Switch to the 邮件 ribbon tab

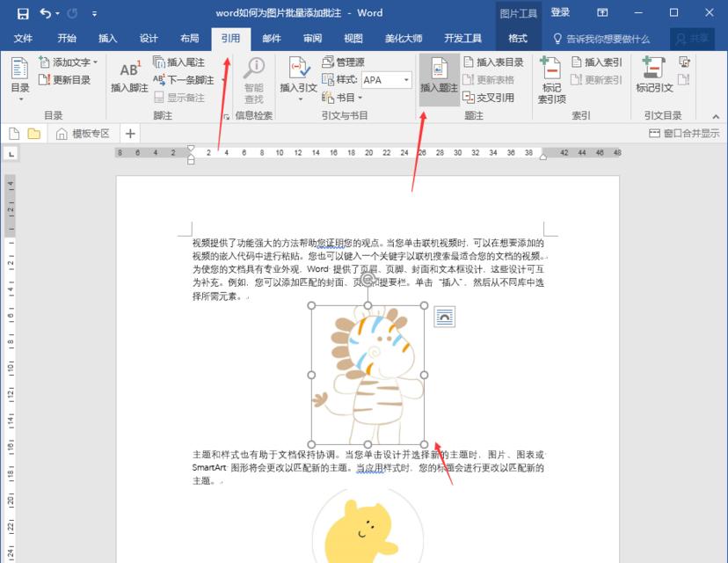click(272, 39)
